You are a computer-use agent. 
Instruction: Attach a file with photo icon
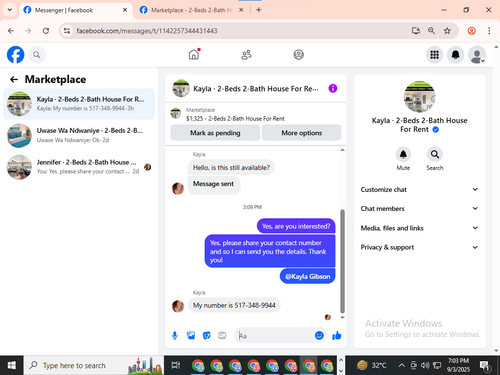click(x=191, y=336)
